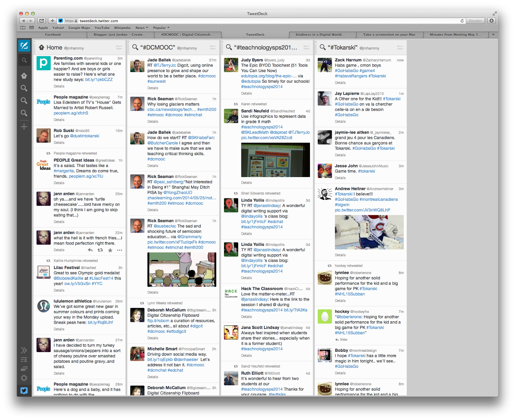Switch to the Facebook tab

[x=53, y=35]
